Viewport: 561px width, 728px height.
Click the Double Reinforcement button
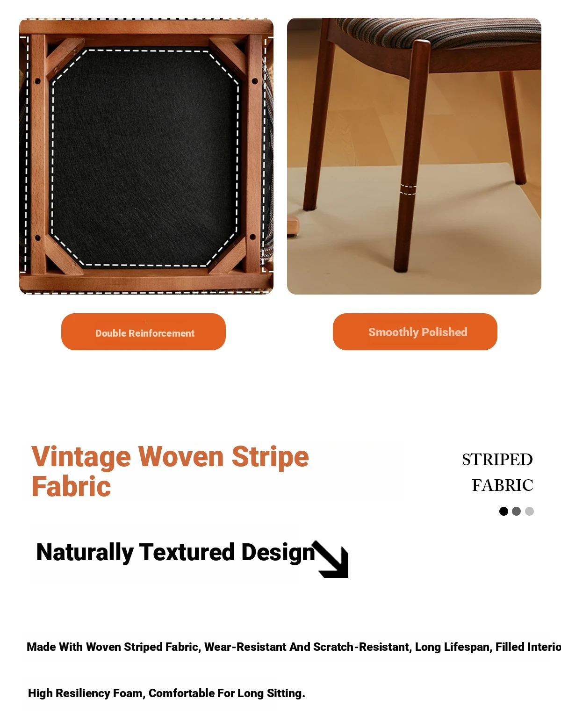pos(144,332)
